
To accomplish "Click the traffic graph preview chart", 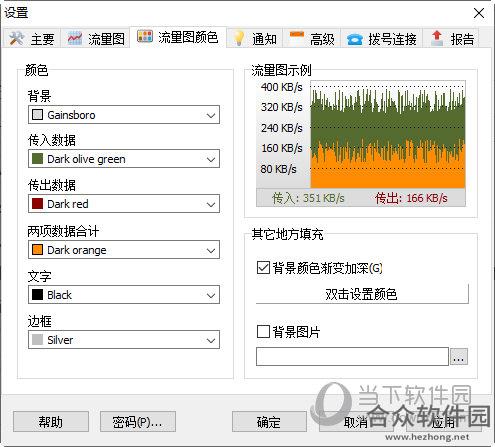I will 388,134.
